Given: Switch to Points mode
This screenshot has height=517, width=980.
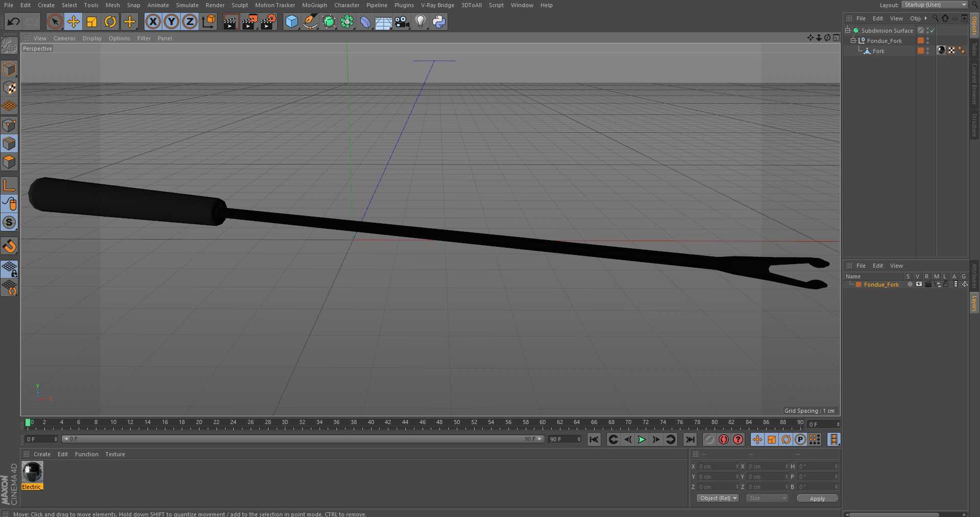Looking at the screenshot, I should [9, 125].
